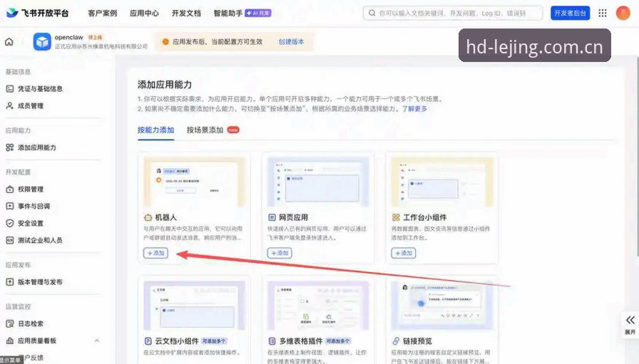Image resolution: width=639 pixels, height=364 pixels.
Task: Click the openclaw app name
Action: click(x=69, y=37)
